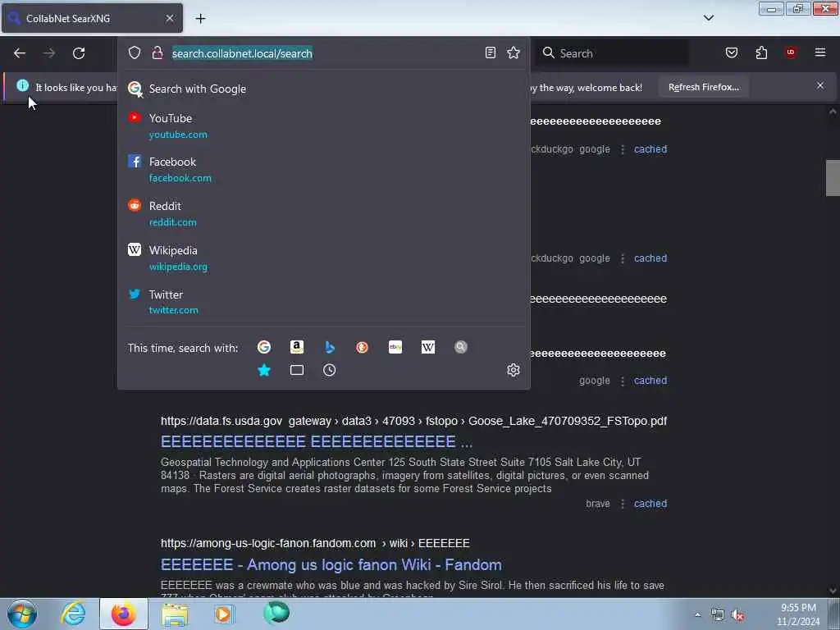Open the taskbar clock showing 9:55 PM

tap(798, 614)
